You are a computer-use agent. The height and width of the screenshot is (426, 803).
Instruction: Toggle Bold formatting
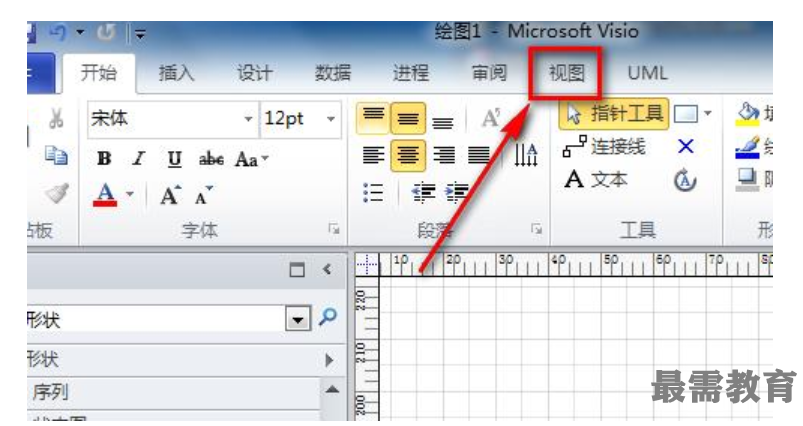pos(104,159)
